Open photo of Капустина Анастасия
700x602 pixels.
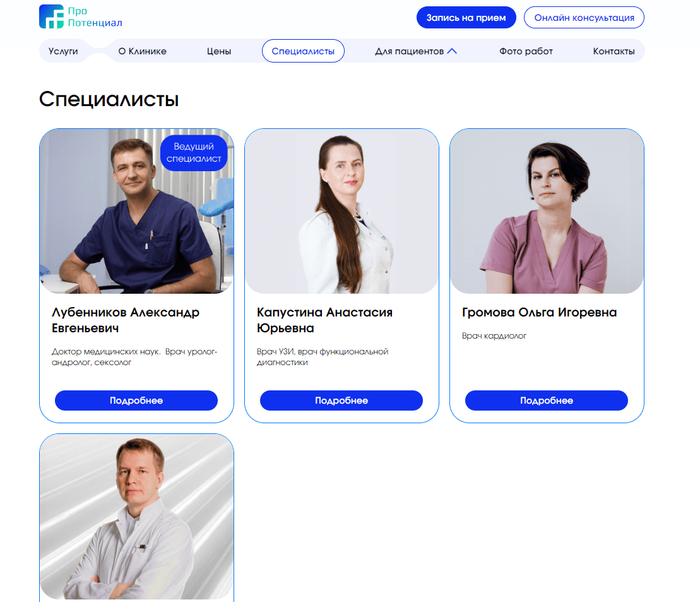coord(341,211)
